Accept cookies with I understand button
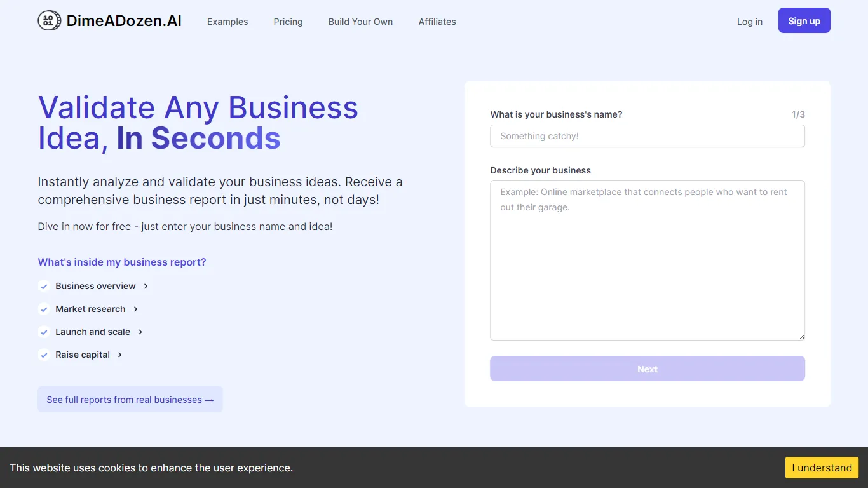Screen dimensions: 868x488 pyautogui.click(x=822, y=468)
